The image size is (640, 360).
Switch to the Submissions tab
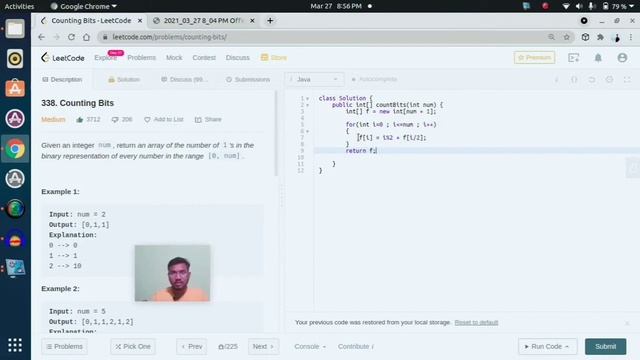coord(248,80)
